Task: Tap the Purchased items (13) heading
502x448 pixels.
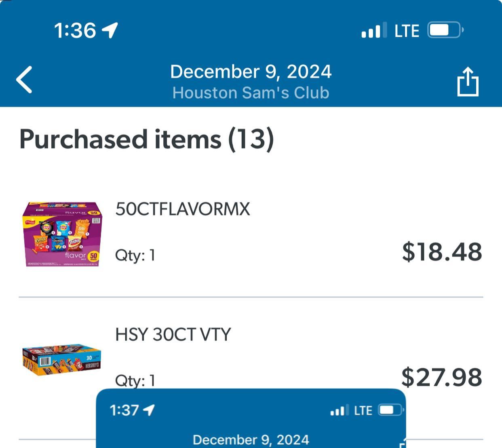Action: click(x=147, y=139)
